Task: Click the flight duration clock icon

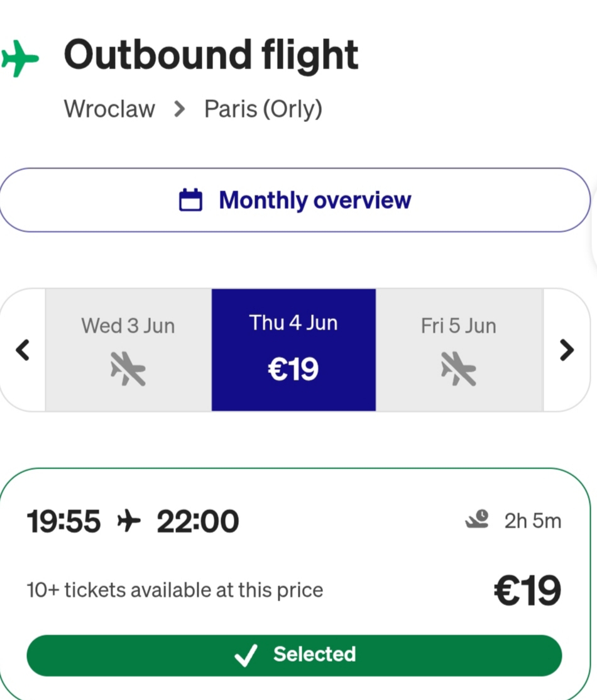Action: click(477, 519)
